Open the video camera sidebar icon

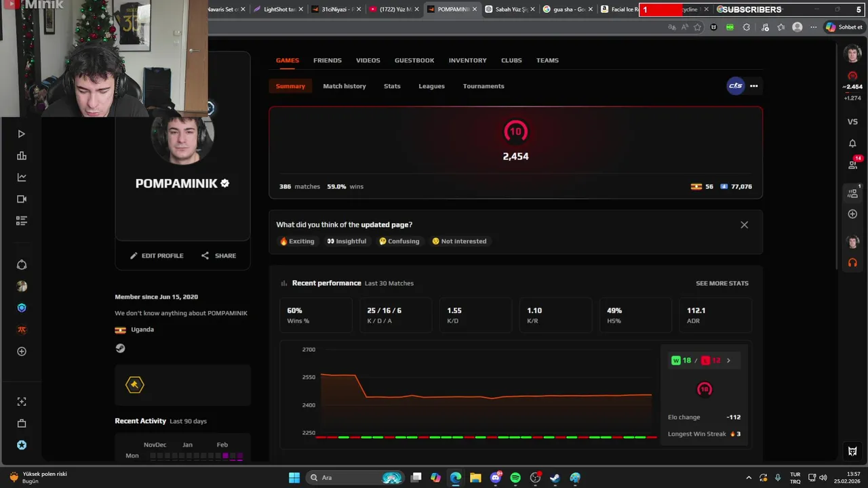click(22, 199)
